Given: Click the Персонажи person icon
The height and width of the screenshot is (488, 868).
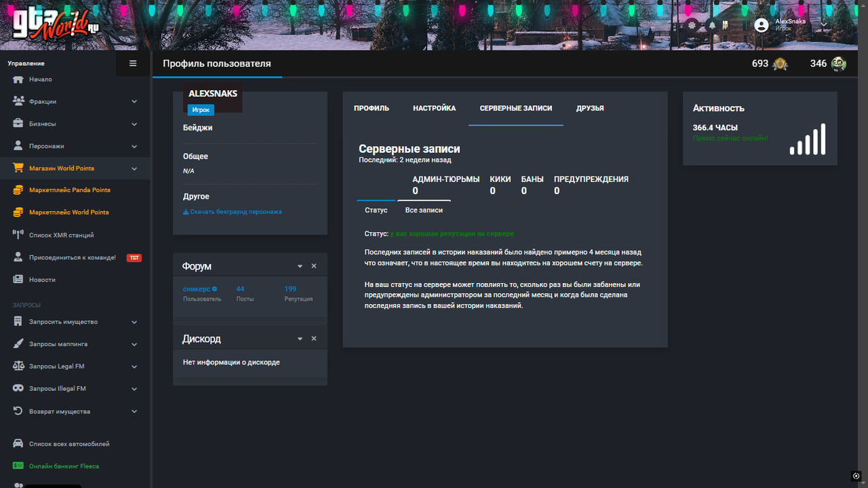Looking at the screenshot, I should coord(18,146).
